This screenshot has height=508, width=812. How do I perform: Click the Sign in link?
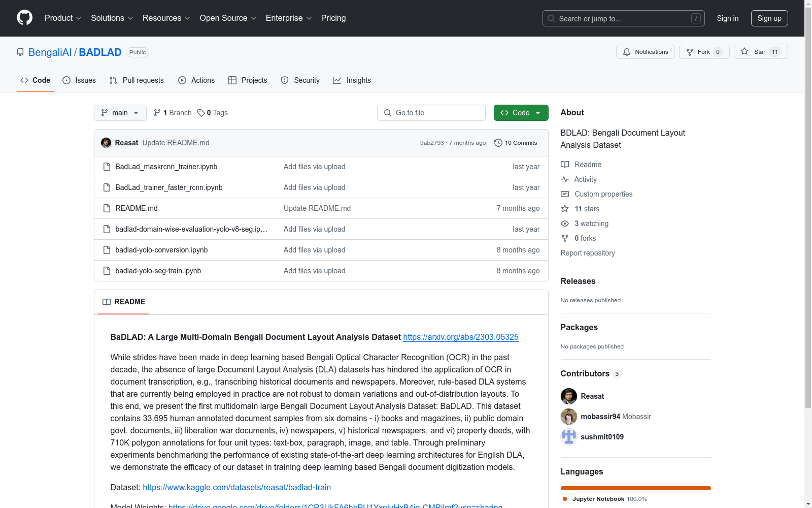pyautogui.click(x=728, y=18)
